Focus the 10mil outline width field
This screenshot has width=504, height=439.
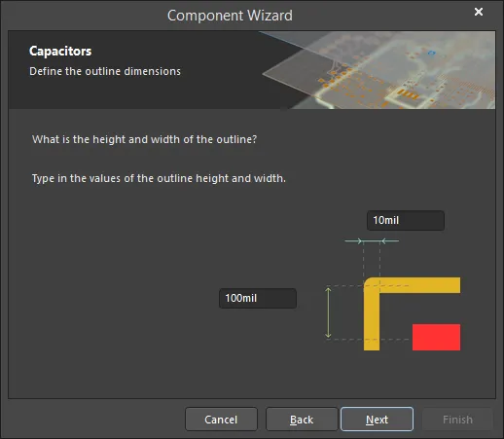(406, 220)
